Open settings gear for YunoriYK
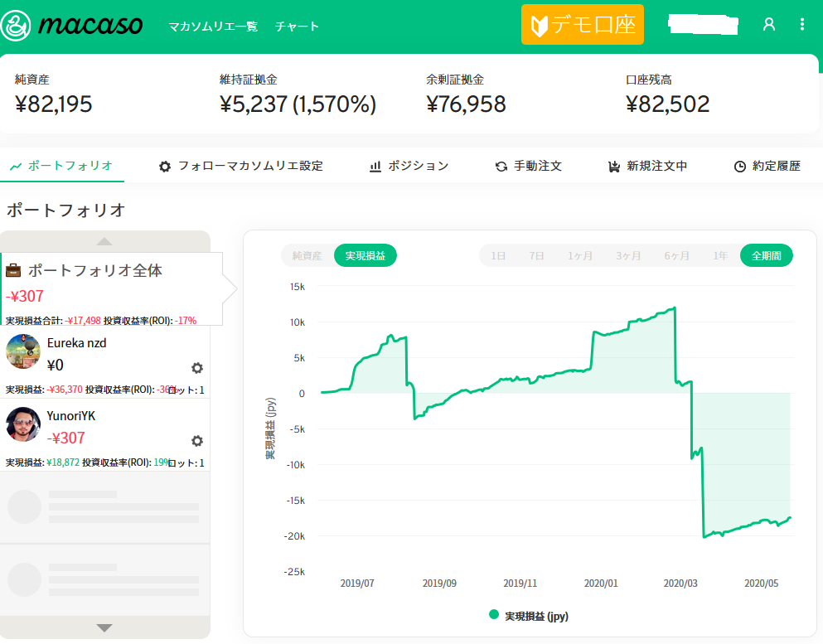 click(x=197, y=441)
